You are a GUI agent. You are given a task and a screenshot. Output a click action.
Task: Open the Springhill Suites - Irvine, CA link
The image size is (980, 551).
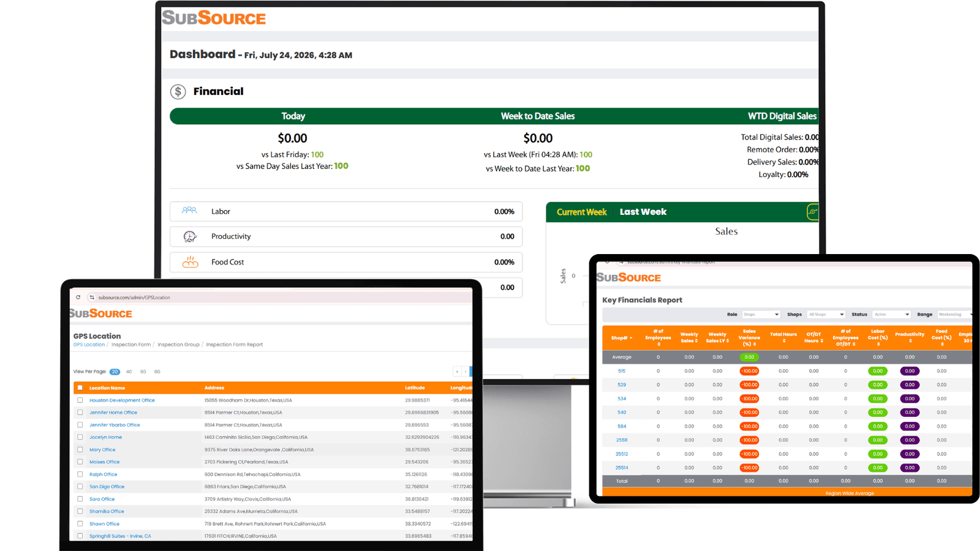[x=120, y=536]
